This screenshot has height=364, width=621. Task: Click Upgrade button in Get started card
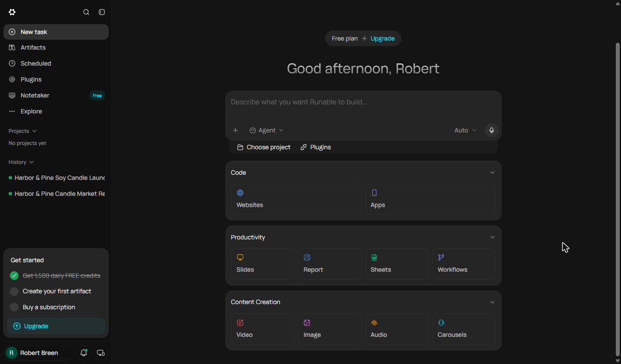(56, 326)
